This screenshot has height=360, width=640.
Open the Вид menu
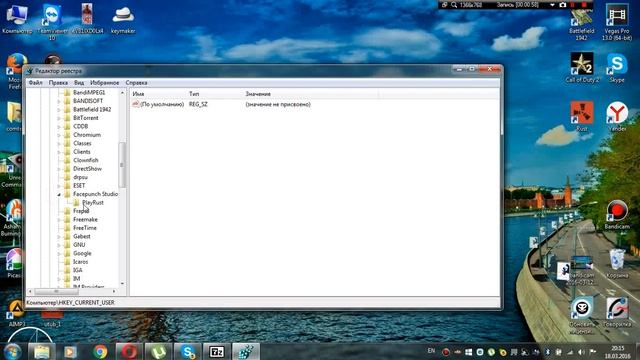[x=79, y=82]
